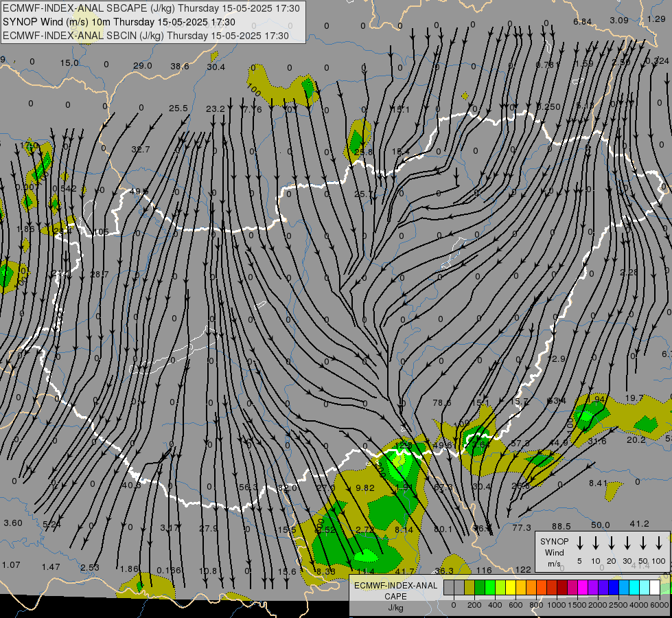Select the dark red CAPE legend swatch

point(562,587)
